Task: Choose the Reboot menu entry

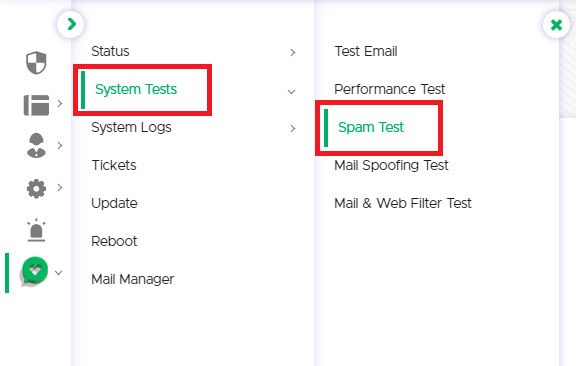Action: (x=114, y=241)
